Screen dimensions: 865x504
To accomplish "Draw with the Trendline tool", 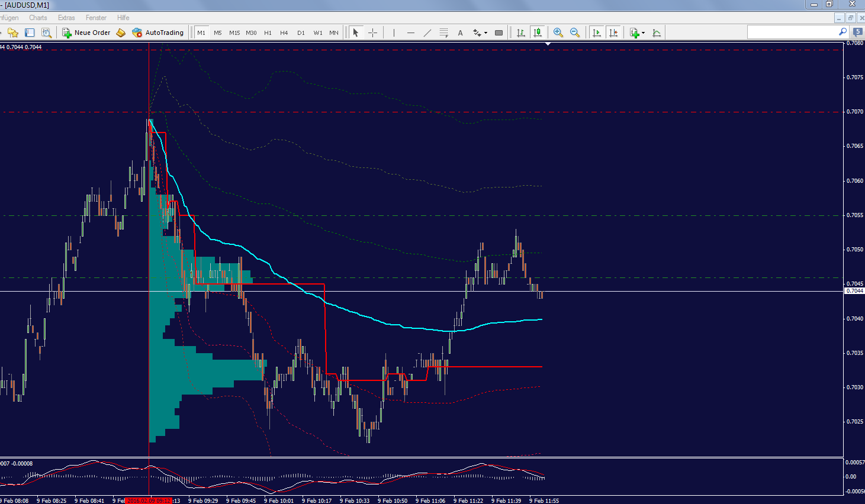I will coord(427,33).
